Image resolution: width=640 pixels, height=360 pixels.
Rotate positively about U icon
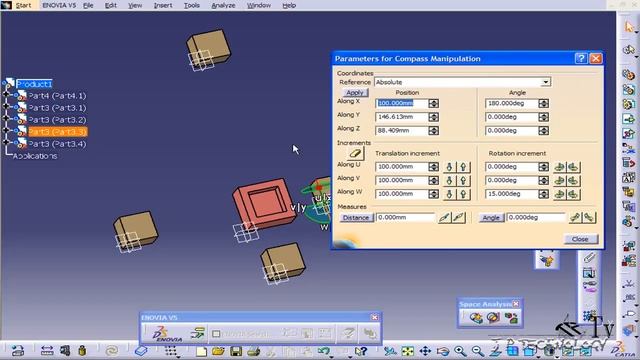pyautogui.click(x=573, y=167)
